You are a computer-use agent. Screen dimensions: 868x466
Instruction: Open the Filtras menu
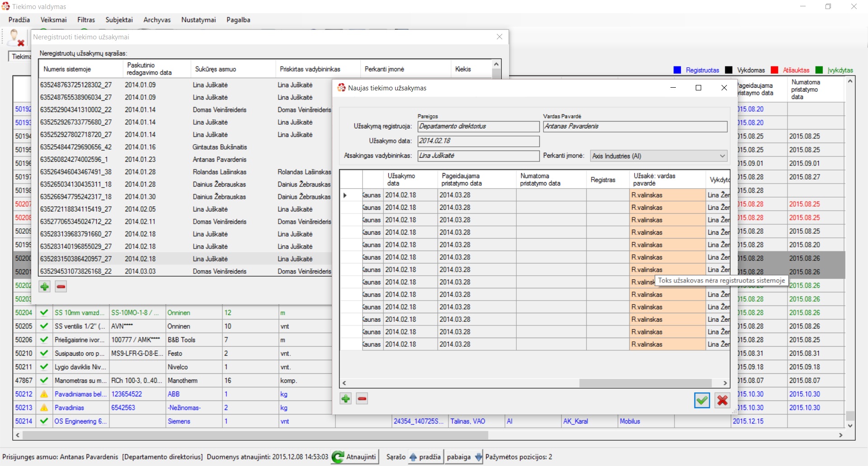[86, 20]
